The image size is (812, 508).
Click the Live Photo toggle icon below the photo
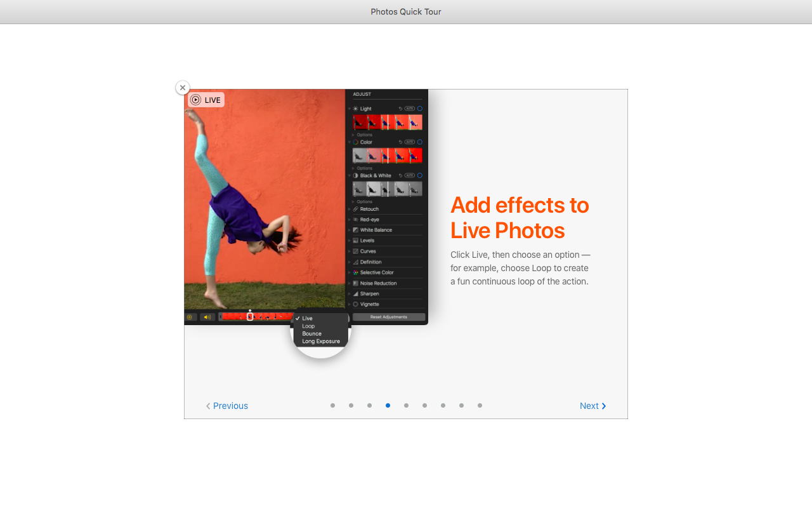point(189,317)
